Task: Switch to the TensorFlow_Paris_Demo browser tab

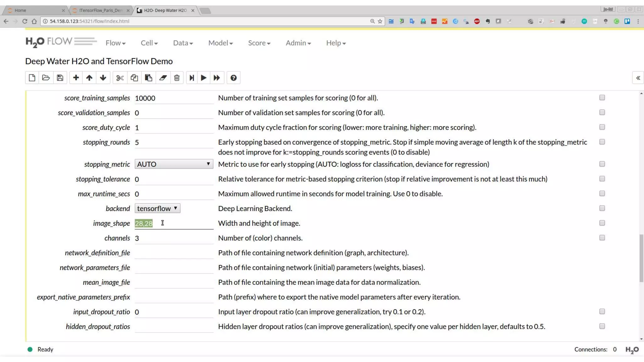Action: pyautogui.click(x=101, y=10)
